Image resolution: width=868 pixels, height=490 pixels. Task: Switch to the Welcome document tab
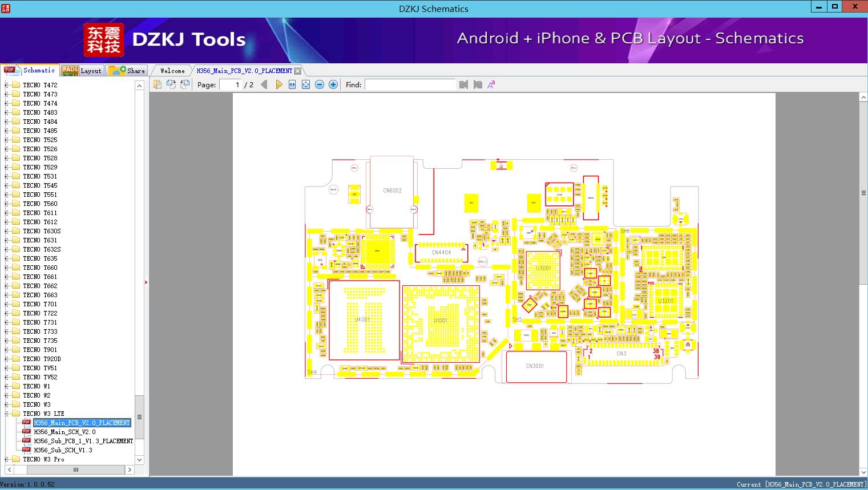(x=172, y=71)
